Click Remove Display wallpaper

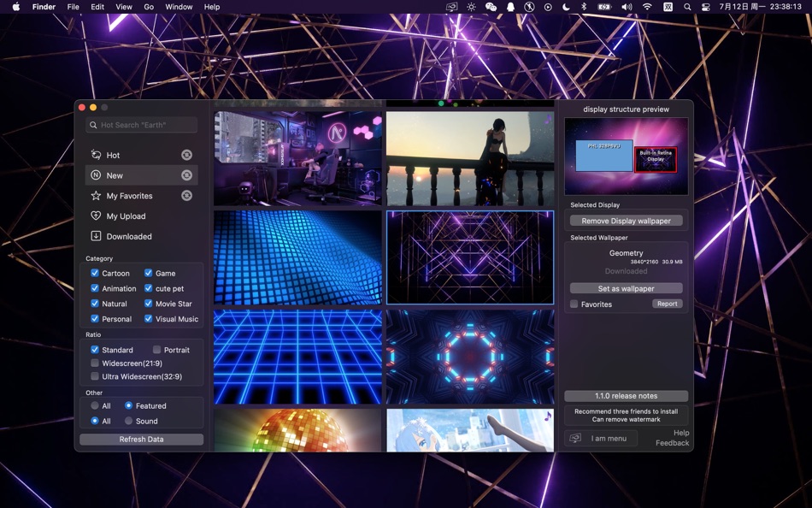click(627, 221)
